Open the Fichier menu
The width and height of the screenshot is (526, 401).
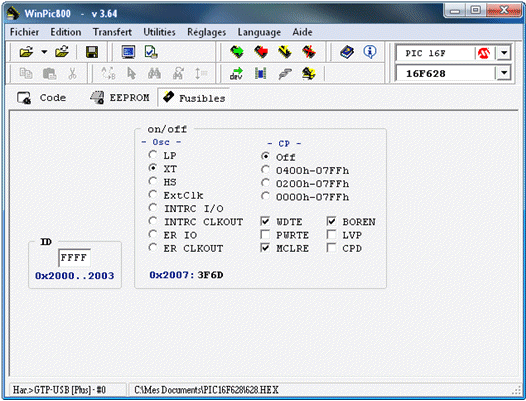[x=24, y=32]
